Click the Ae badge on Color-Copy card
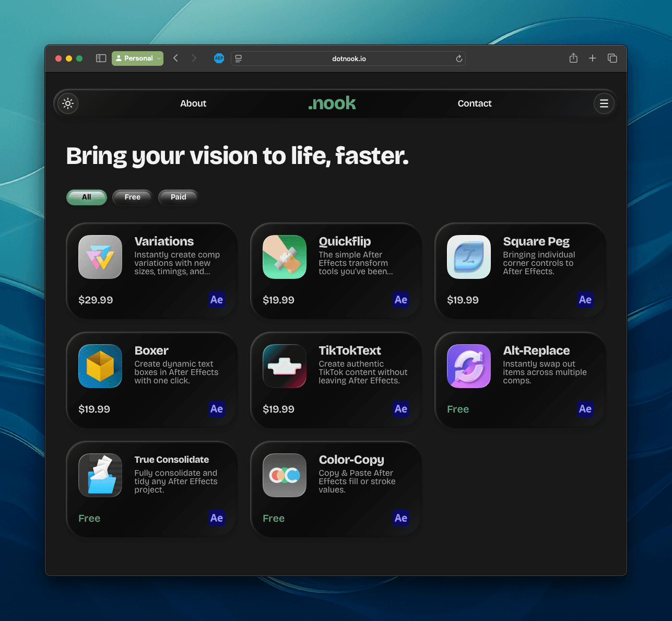The width and height of the screenshot is (672, 621). pyautogui.click(x=401, y=518)
